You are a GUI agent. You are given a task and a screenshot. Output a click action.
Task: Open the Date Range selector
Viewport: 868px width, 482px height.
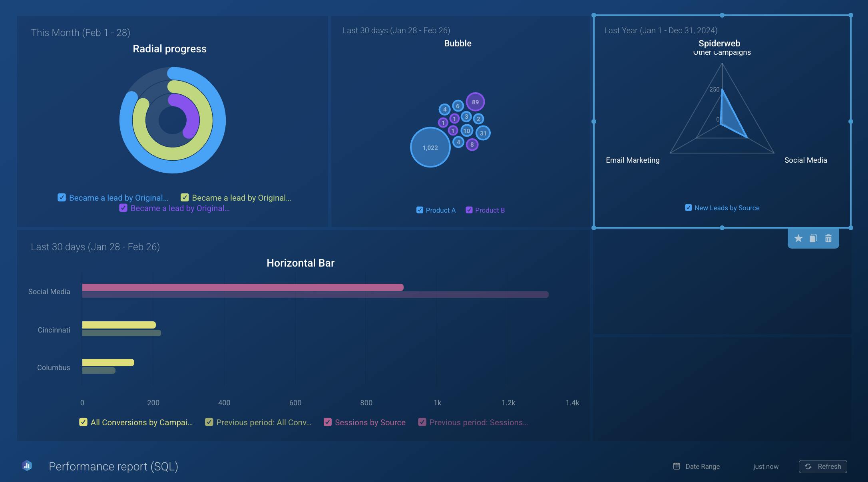pyautogui.click(x=702, y=466)
